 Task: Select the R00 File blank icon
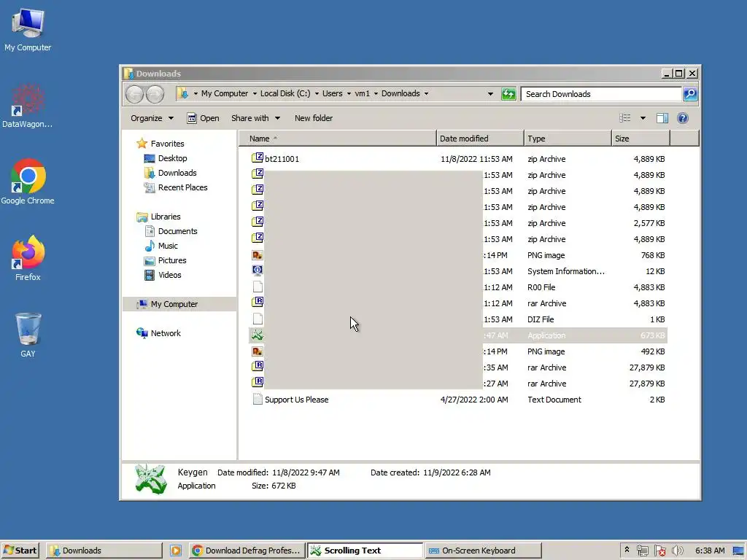point(258,287)
